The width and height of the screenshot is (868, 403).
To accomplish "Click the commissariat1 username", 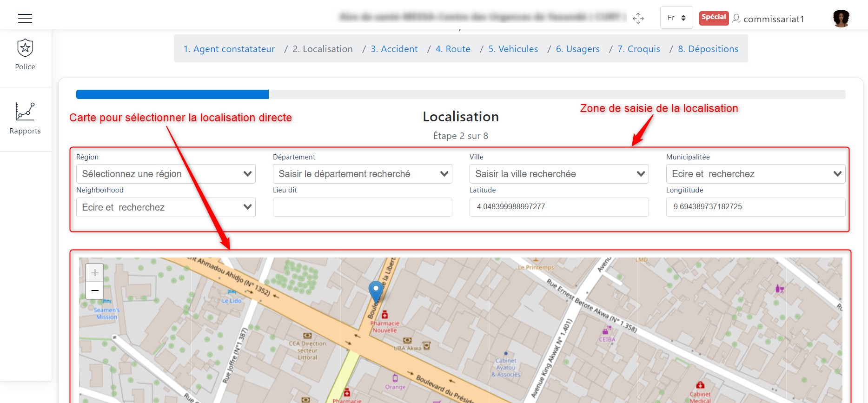I will 774,19.
